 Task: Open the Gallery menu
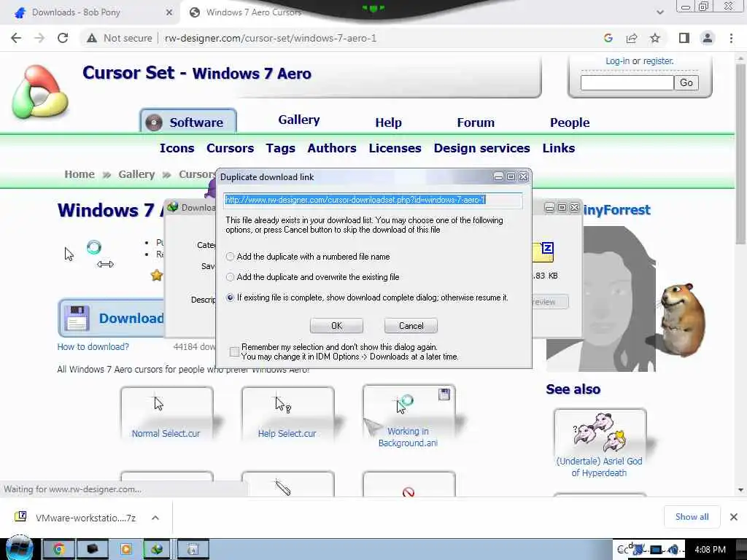pyautogui.click(x=298, y=120)
